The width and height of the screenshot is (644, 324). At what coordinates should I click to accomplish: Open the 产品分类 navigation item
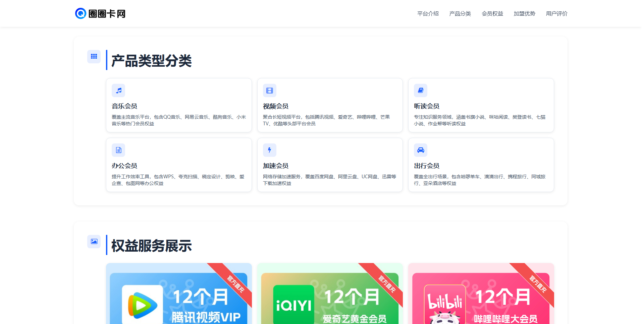[x=460, y=14]
